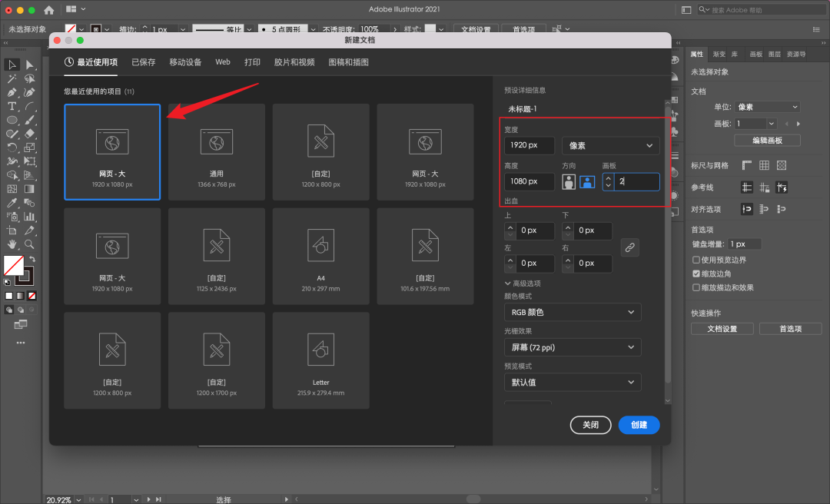This screenshot has height=504, width=830.
Task: Select the Type tool
Action: [x=12, y=106]
